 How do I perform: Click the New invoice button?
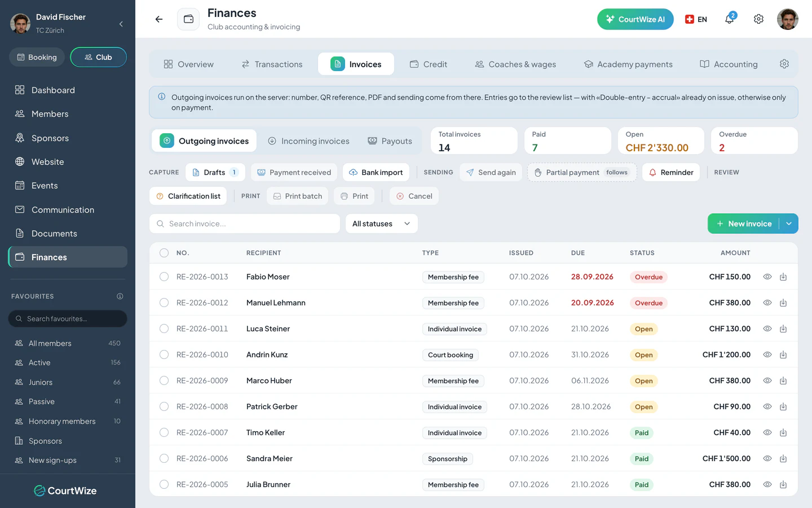743,224
